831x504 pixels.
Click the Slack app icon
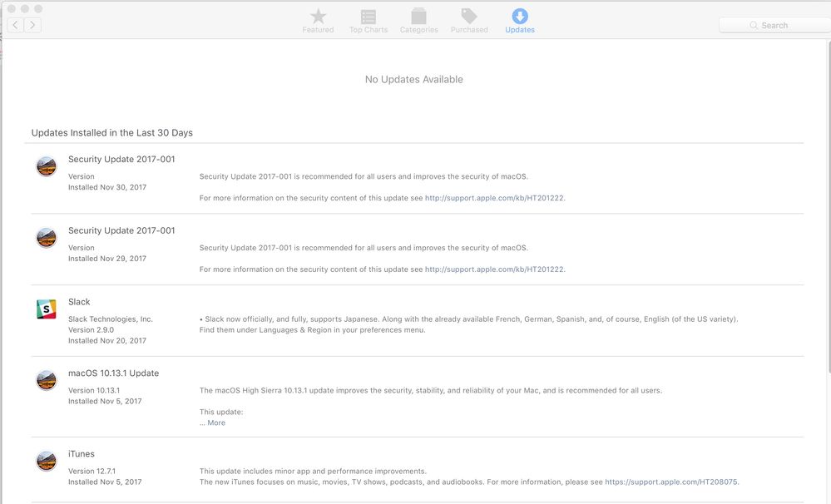[47, 309]
